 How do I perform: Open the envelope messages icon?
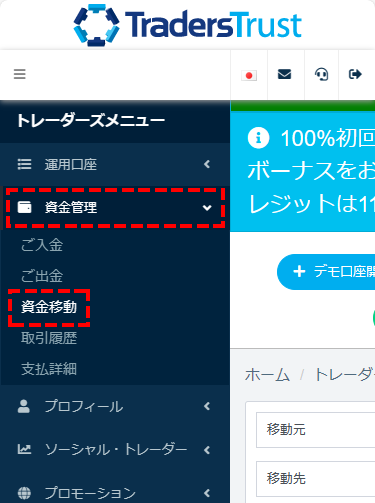(x=284, y=74)
